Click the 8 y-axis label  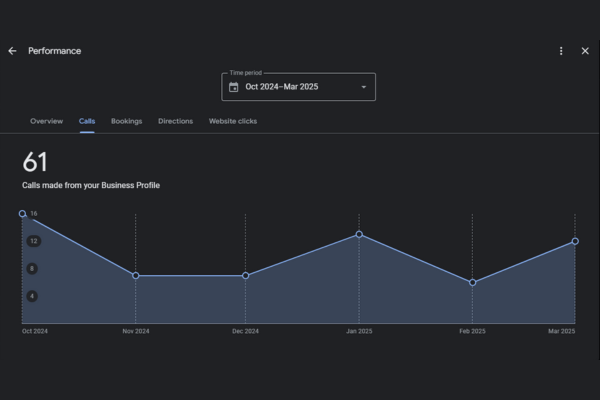point(32,269)
